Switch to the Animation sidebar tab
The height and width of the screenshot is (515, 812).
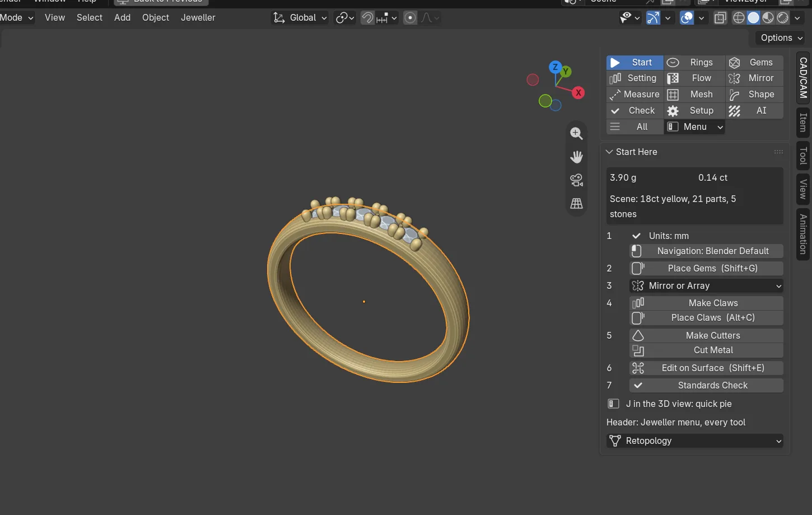803,234
